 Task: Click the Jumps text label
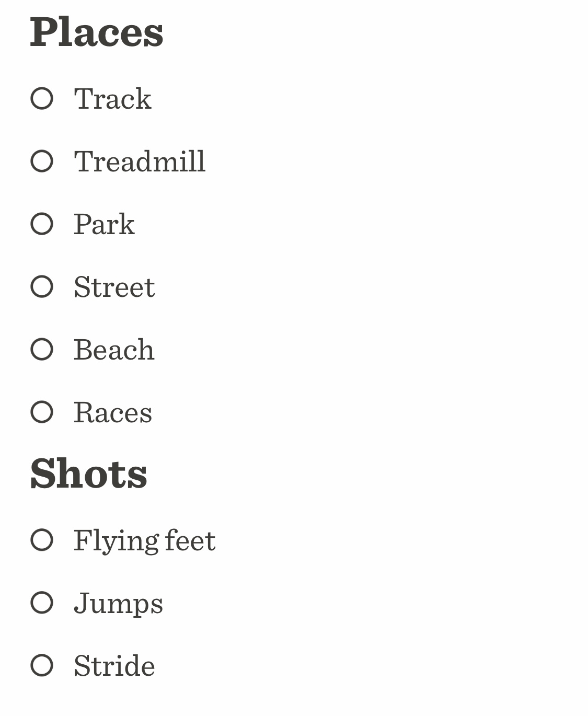(118, 603)
